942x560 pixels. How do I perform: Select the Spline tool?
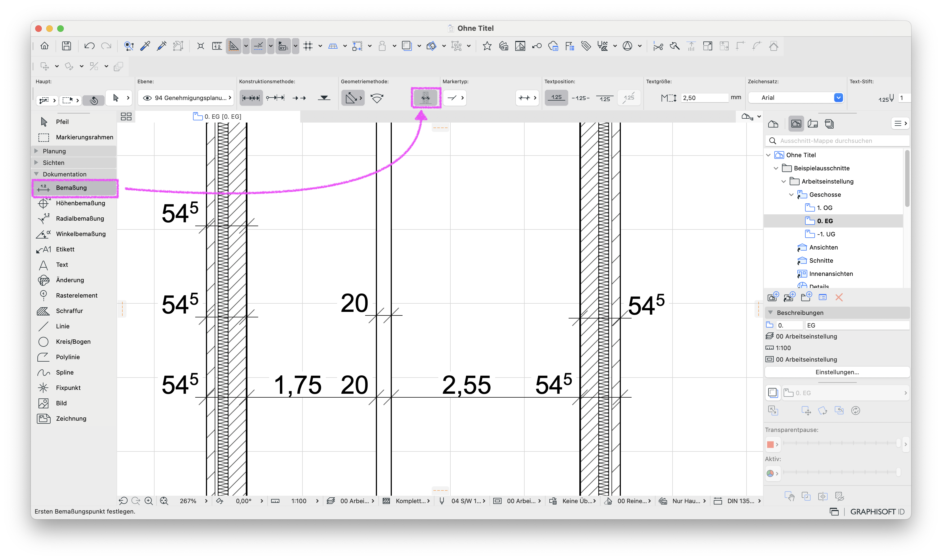pos(74,372)
